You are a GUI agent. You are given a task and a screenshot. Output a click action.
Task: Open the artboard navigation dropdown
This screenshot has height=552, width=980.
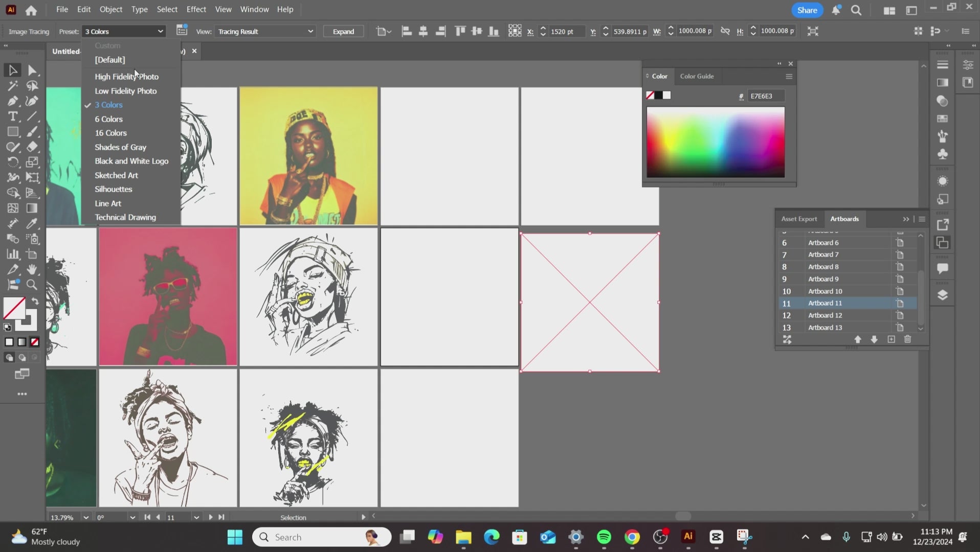pyautogui.click(x=196, y=517)
